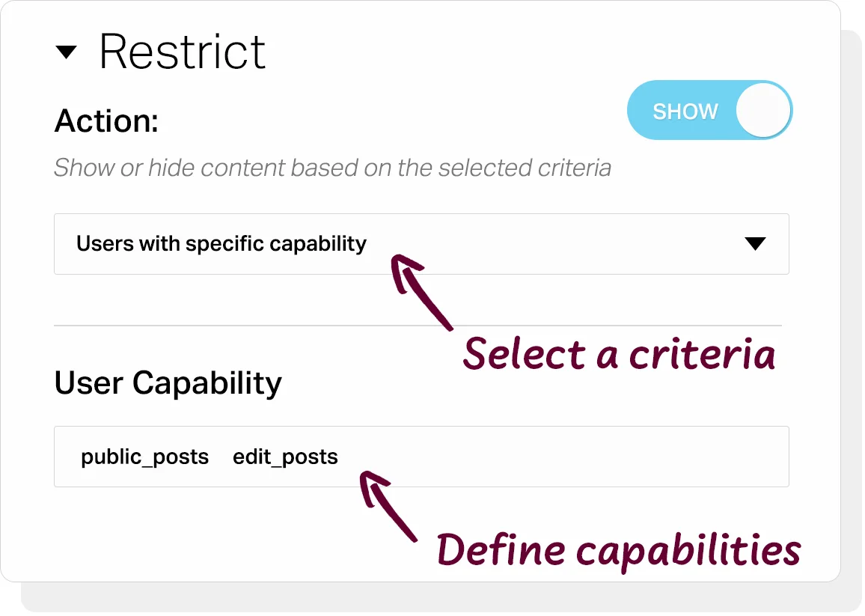This screenshot has height=616, width=865.
Task: Click the Define capabilities annotation
Action: (x=618, y=550)
